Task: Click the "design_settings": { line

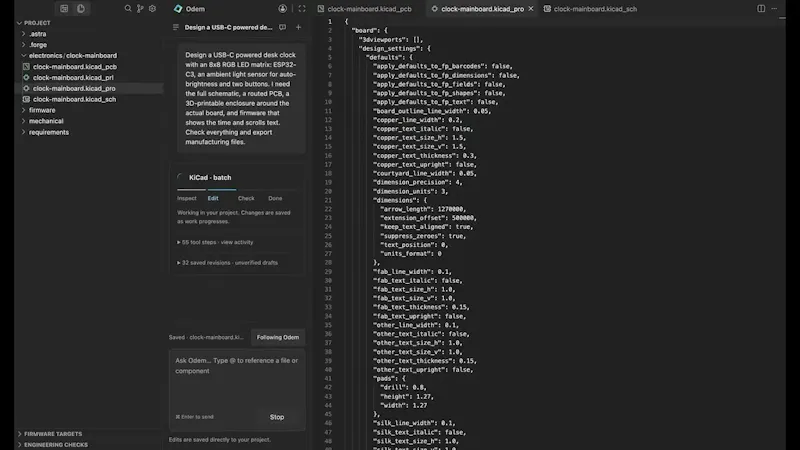Action: 394,48
